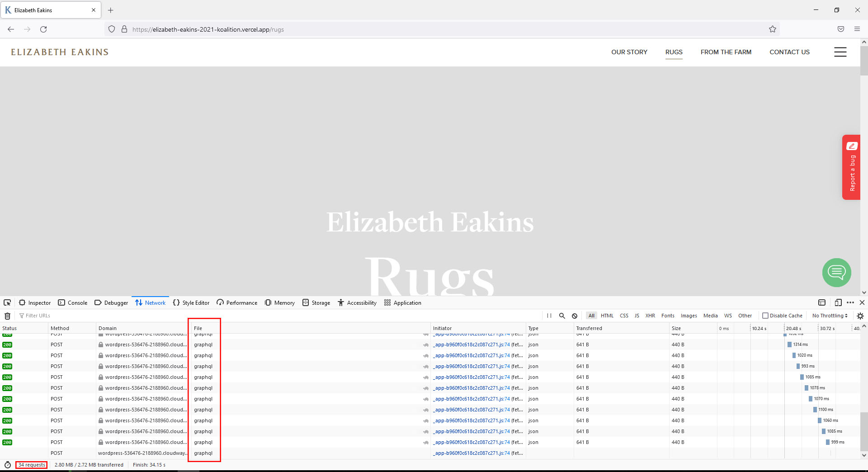Enable the Disable Cache checkbox

coord(765,316)
